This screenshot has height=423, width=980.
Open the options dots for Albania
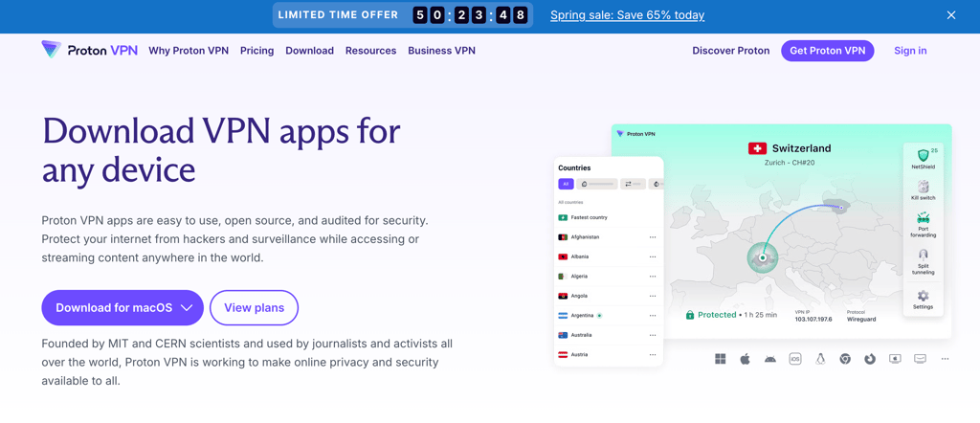[653, 256]
